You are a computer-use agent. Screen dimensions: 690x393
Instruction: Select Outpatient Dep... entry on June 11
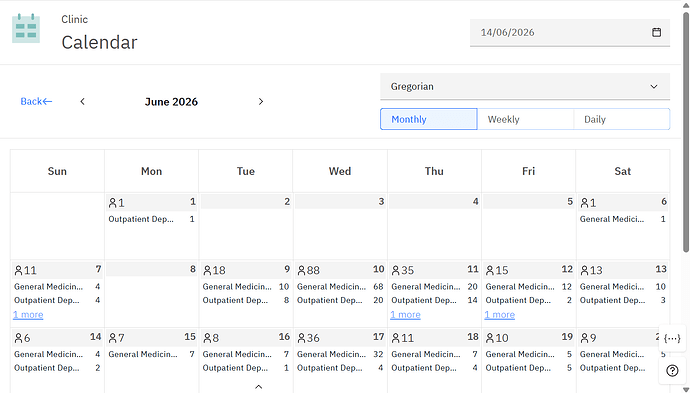(434, 300)
